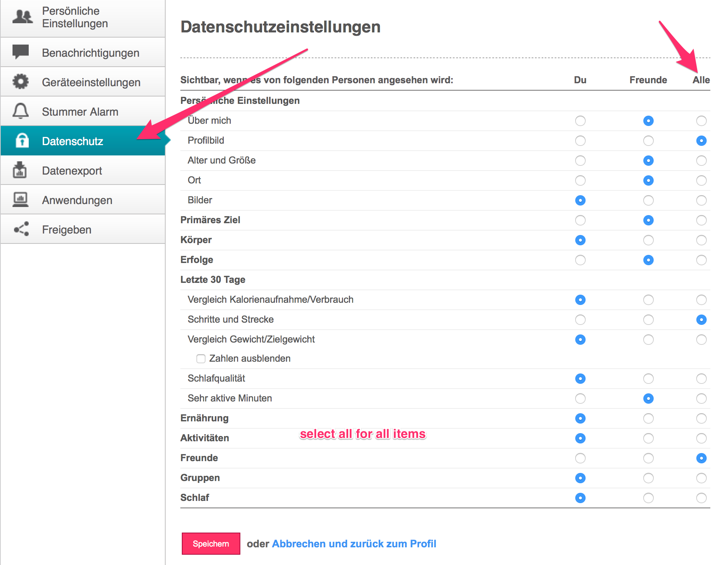Click the speech bubble Benachrichtigungen icon
The image size is (728, 565).
tap(21, 52)
